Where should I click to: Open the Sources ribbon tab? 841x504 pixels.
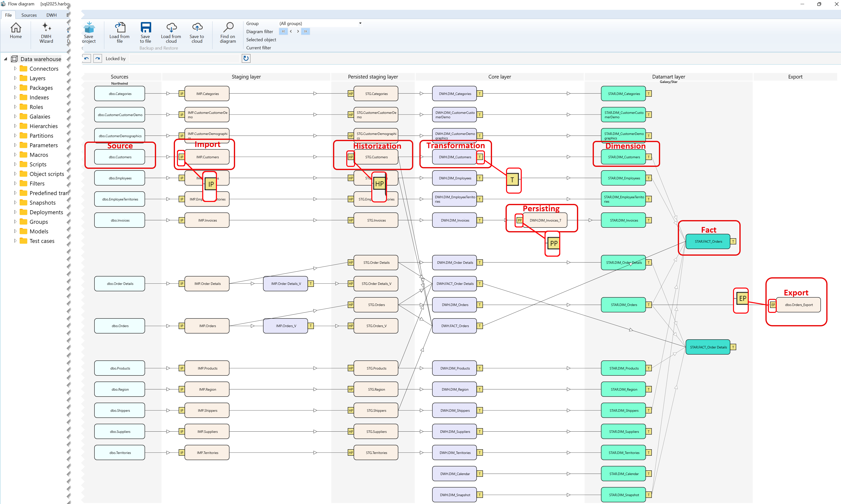click(29, 15)
